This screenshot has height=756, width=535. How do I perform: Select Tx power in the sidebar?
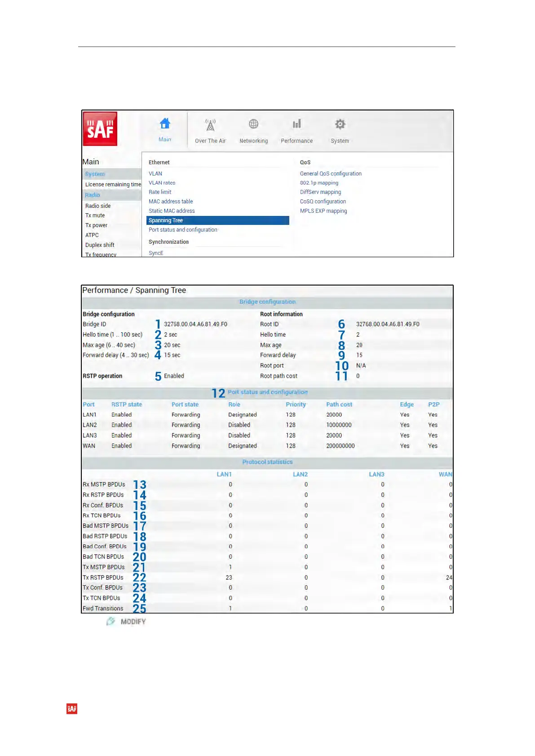[97, 225]
